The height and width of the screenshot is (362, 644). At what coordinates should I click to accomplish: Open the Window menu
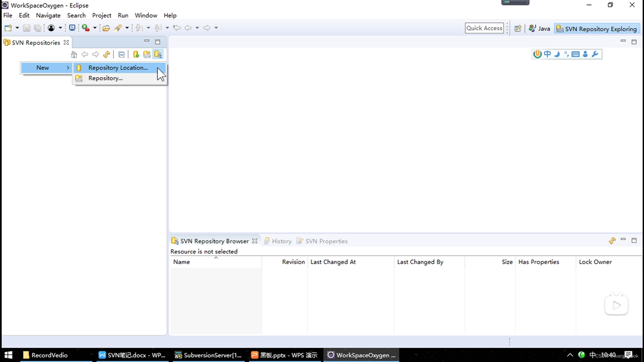pyautogui.click(x=146, y=15)
